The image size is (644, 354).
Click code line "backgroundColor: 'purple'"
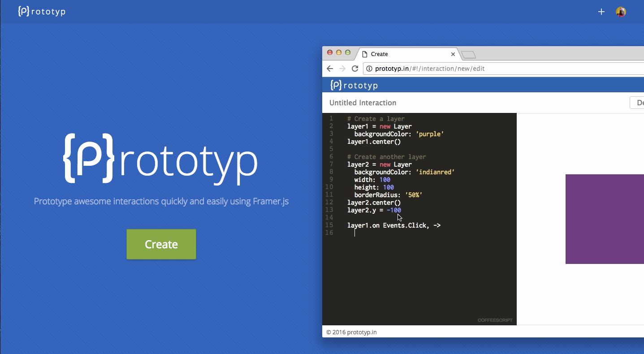point(399,134)
